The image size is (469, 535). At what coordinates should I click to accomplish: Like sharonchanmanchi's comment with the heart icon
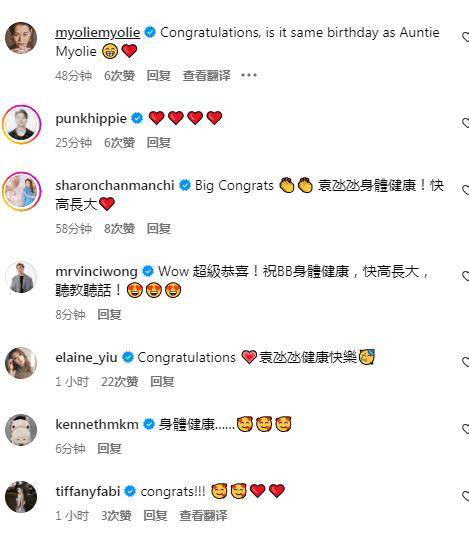[466, 190]
